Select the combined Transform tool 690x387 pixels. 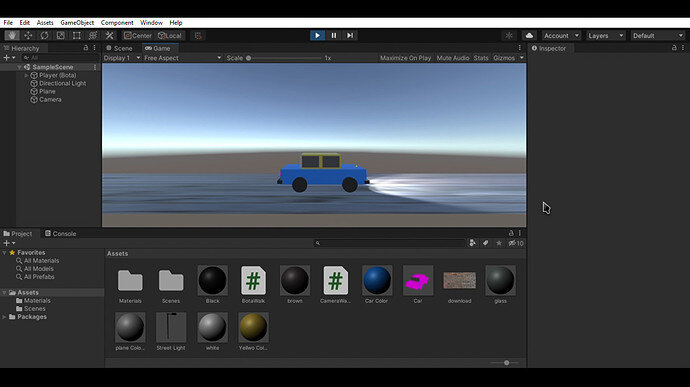pyautogui.click(x=93, y=36)
